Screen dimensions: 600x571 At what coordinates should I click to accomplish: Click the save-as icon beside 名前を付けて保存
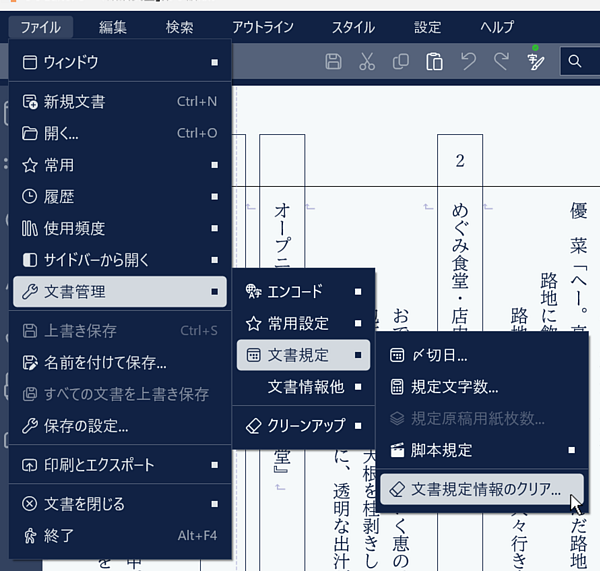pos(30,363)
